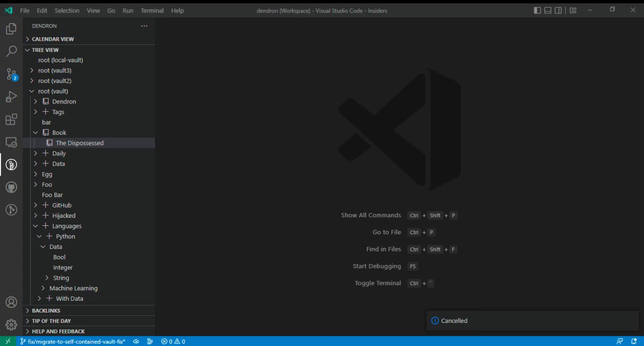Screen dimensions: 644x346
Task: Open Customize Layout button
Action: (573, 11)
